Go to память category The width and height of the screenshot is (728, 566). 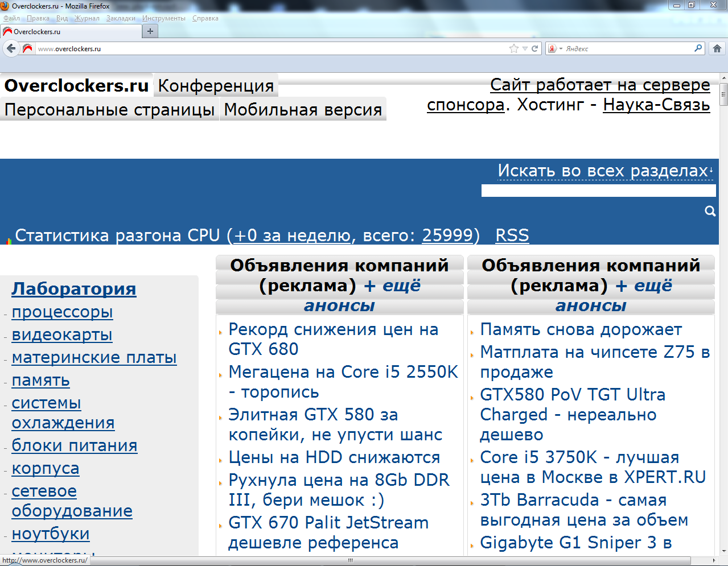(x=40, y=380)
